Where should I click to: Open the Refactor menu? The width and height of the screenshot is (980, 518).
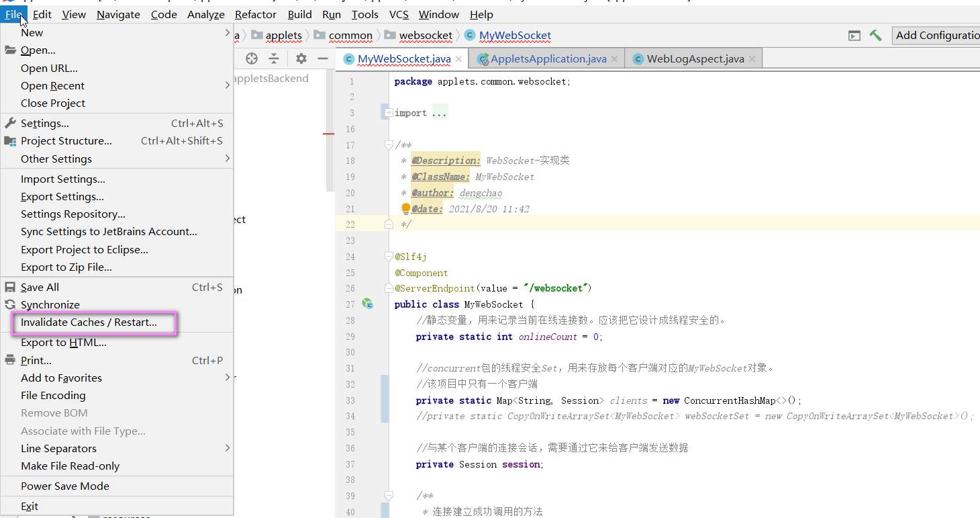(x=256, y=14)
